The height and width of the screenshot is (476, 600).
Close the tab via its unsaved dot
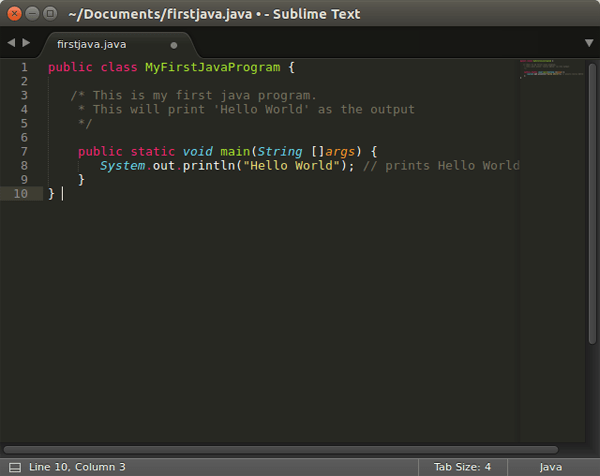[174, 46]
